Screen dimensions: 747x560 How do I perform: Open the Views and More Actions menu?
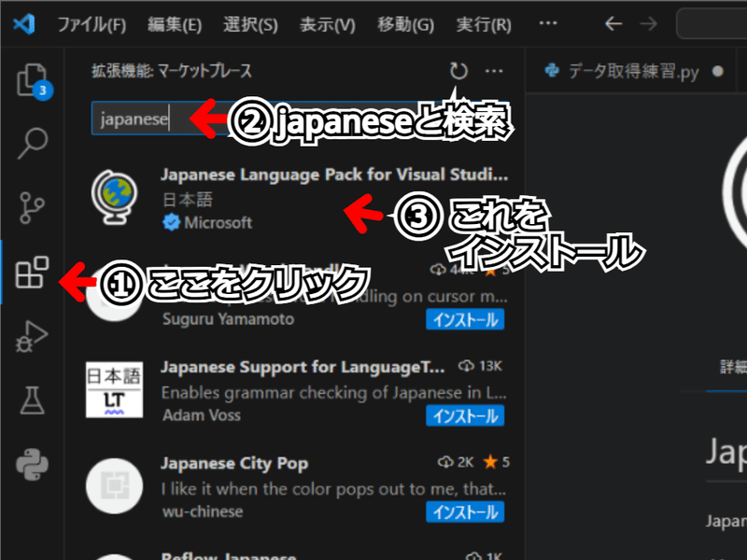tap(494, 70)
